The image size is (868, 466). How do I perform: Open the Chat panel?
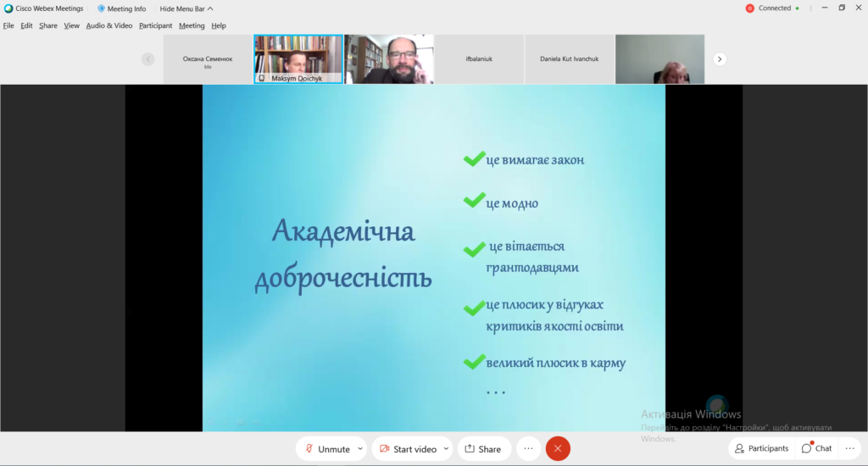click(817, 448)
